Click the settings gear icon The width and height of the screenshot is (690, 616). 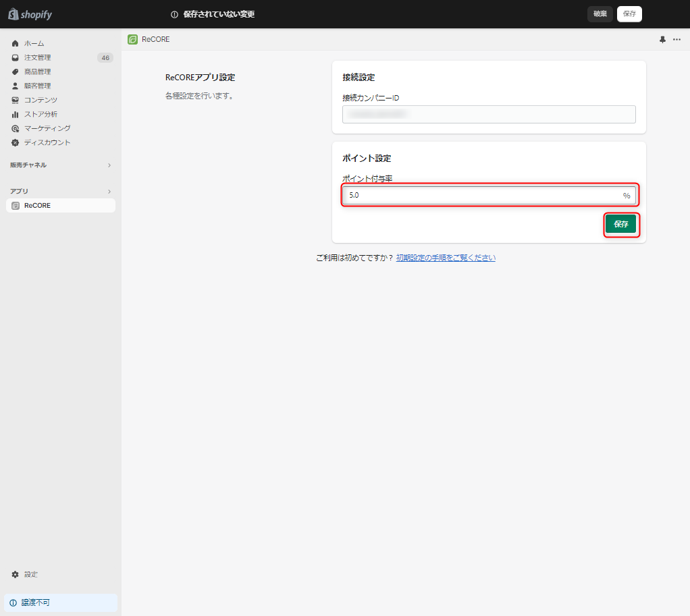tap(16, 575)
